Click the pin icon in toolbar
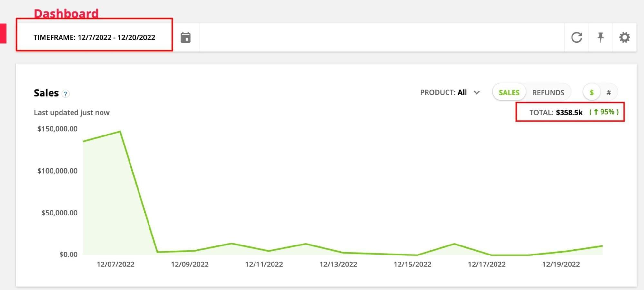 (x=600, y=37)
